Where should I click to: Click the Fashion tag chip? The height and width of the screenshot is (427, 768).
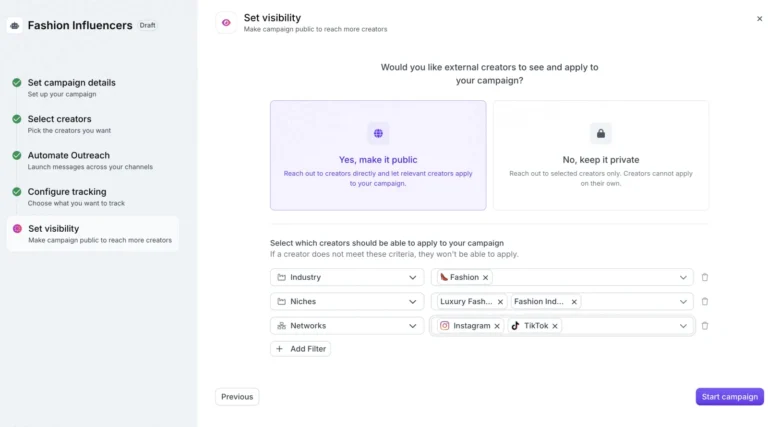[x=464, y=277]
